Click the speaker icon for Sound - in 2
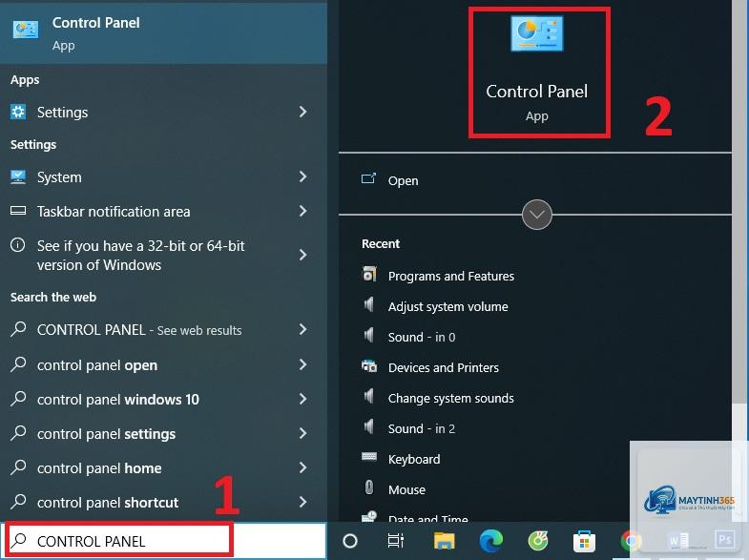Image resolution: width=749 pixels, height=560 pixels. click(368, 426)
